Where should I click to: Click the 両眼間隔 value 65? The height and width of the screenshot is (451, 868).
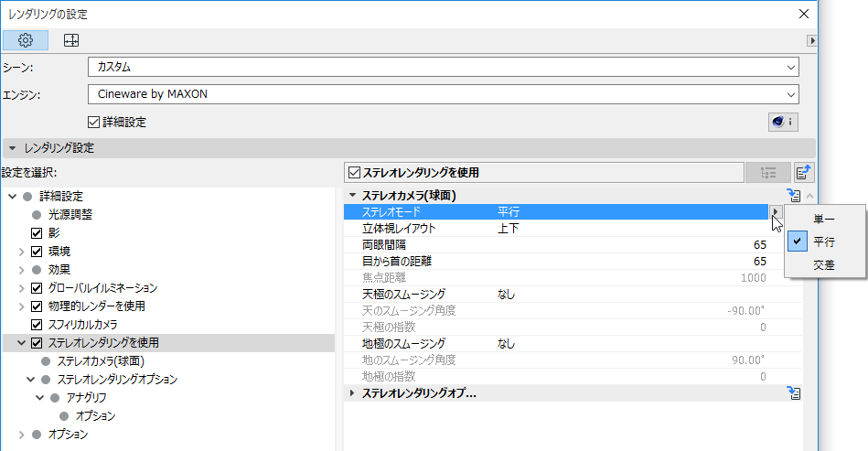[x=759, y=245]
